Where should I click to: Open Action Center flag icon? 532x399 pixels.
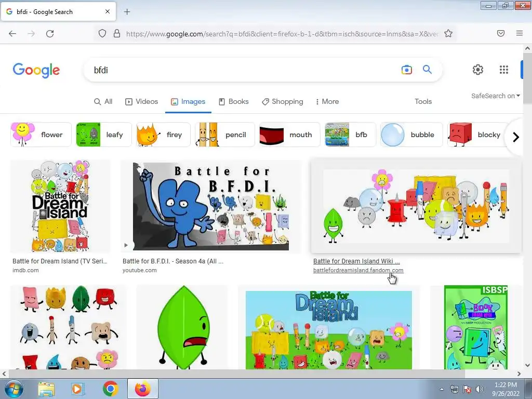(x=467, y=389)
